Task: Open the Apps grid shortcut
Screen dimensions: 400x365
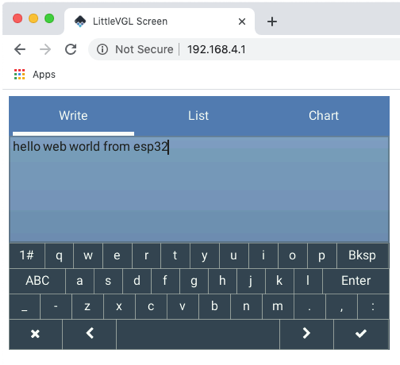Action: (x=35, y=74)
